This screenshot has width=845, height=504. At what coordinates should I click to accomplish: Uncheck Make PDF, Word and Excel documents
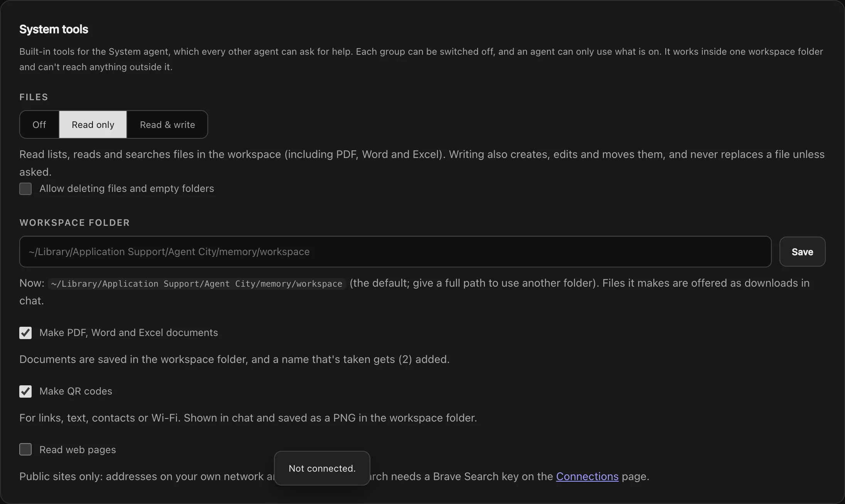click(25, 333)
